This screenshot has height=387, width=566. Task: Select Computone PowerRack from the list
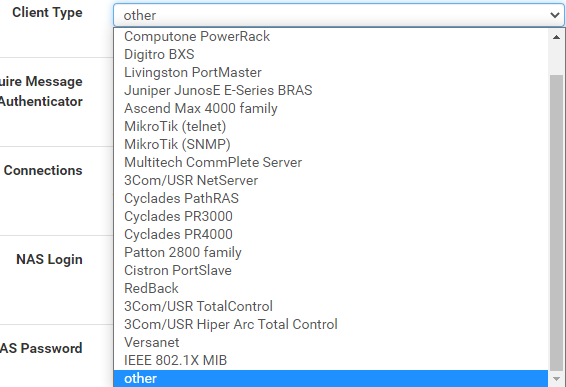[x=331, y=36]
